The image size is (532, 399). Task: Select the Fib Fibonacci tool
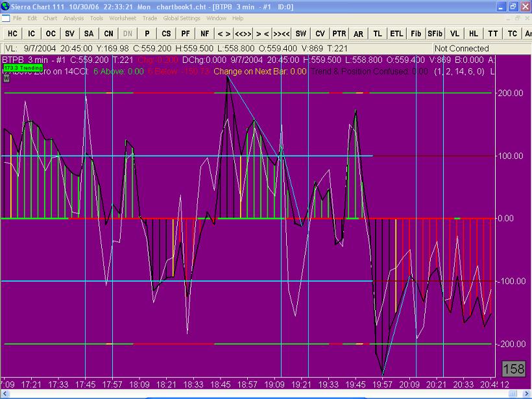pyautogui.click(x=416, y=34)
